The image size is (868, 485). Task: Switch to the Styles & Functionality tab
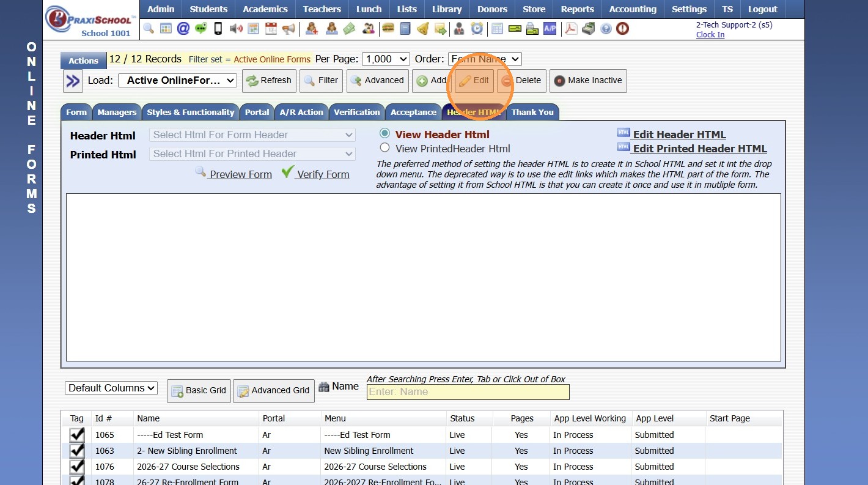[x=190, y=112]
